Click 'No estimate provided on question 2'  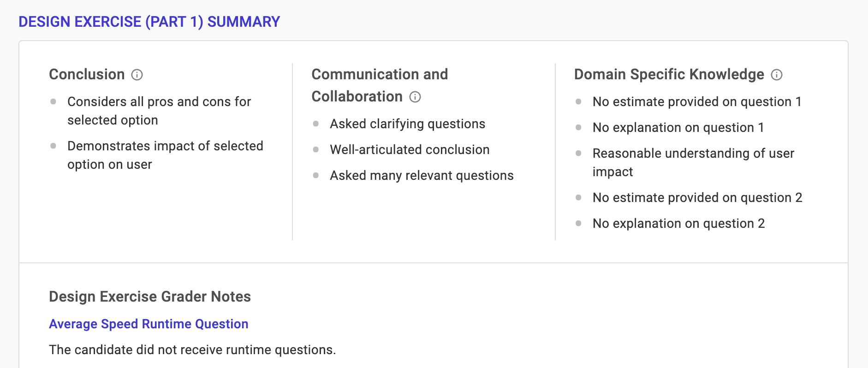click(697, 197)
